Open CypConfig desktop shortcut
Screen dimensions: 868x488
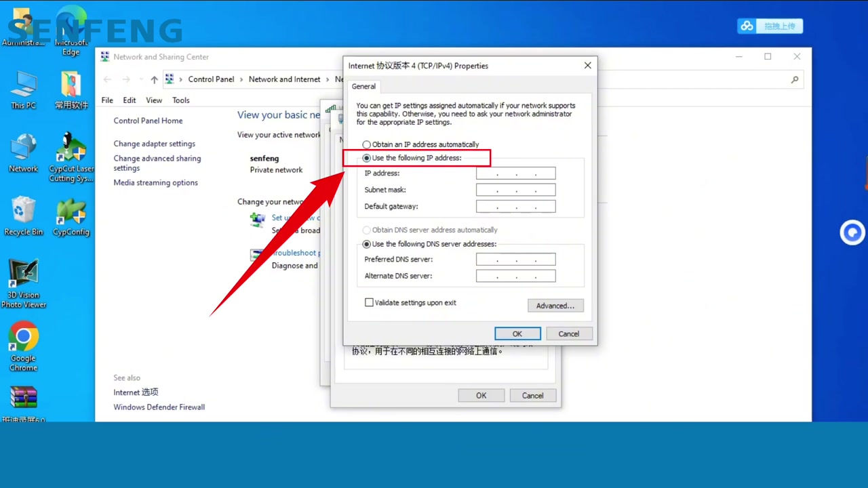(71, 214)
